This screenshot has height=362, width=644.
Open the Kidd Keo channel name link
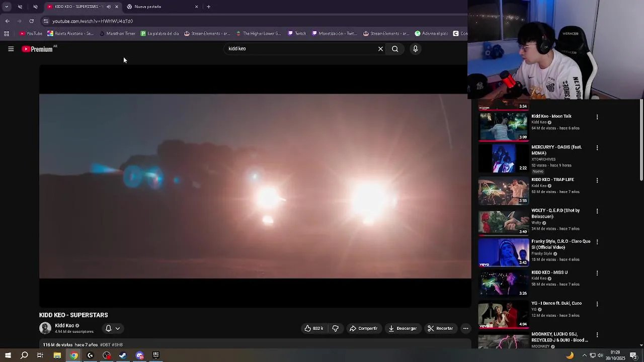(64, 326)
